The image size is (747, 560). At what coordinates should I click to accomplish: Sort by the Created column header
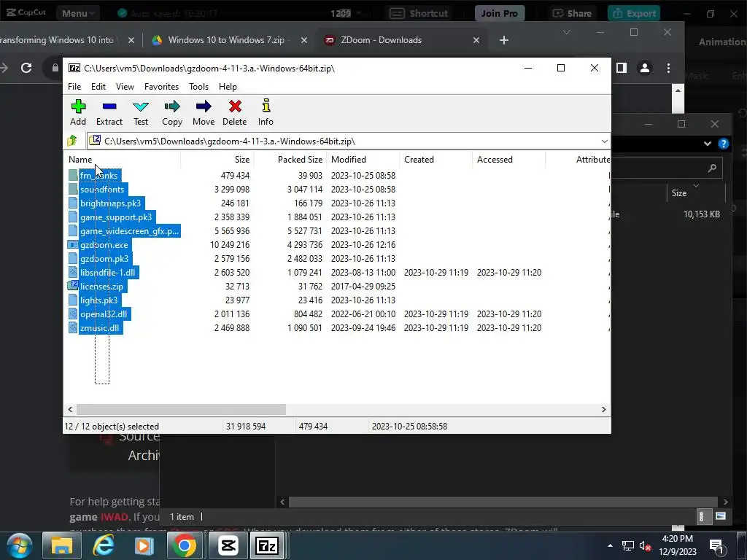coord(436,160)
